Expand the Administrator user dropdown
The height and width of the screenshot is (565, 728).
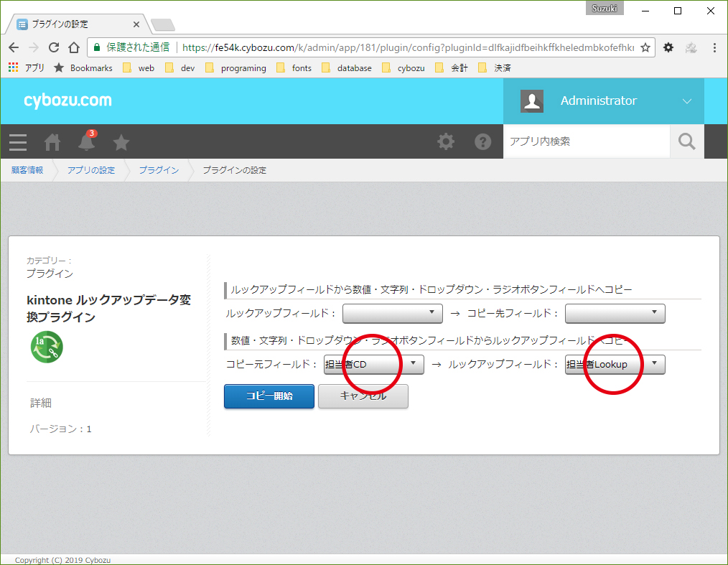click(686, 101)
